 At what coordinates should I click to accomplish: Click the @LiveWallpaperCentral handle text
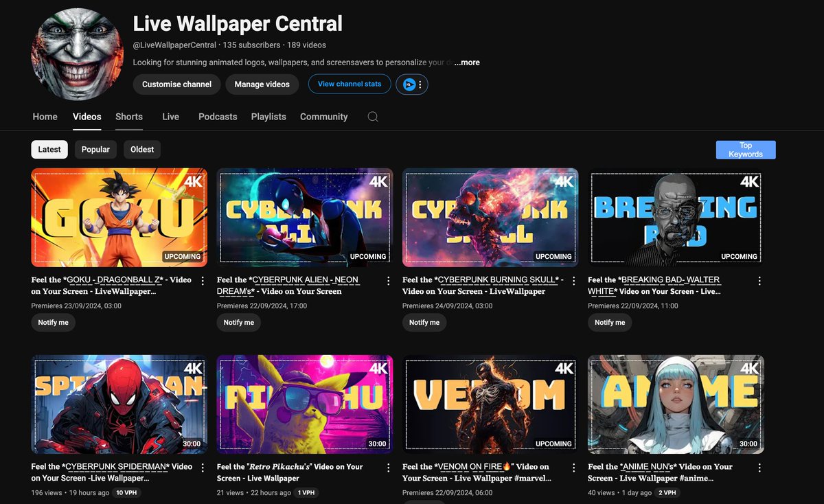pos(174,45)
